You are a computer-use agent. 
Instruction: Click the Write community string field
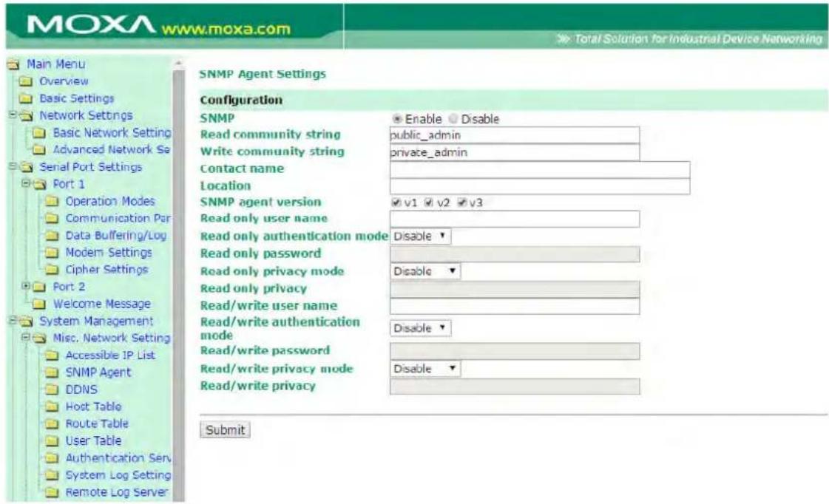[515, 153]
